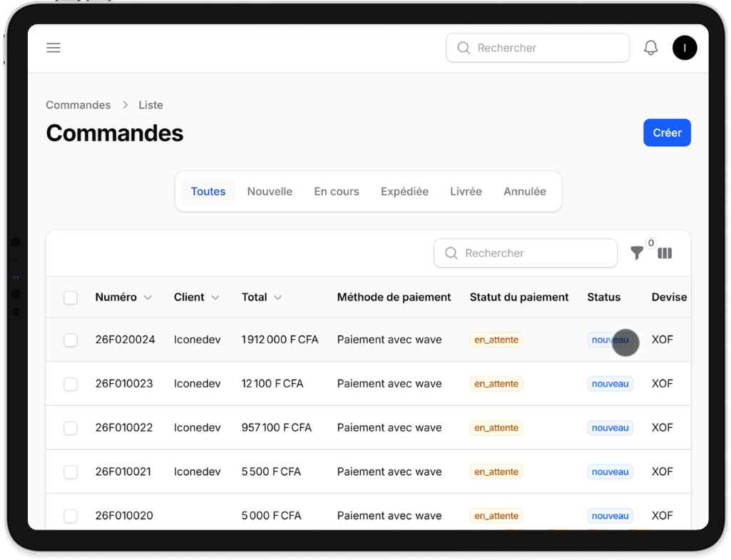Screen dimensions: 731x560
Task: Click the magnifier in the top search bar
Action: click(463, 47)
